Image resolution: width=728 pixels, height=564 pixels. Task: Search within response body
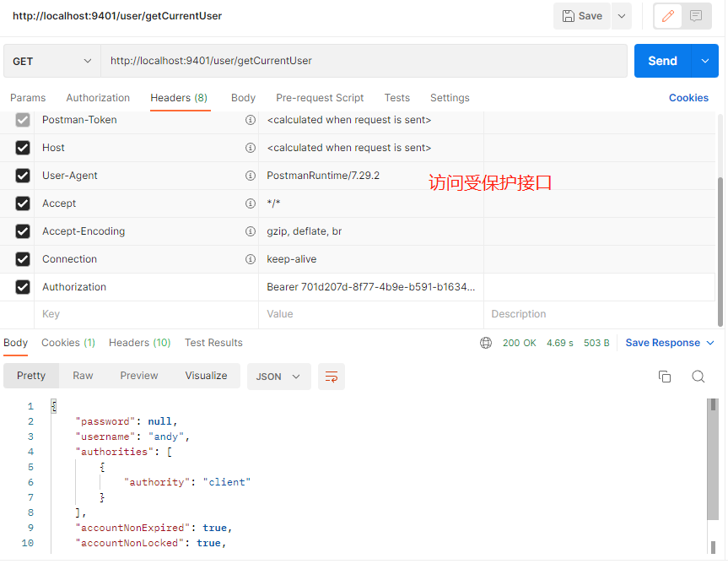point(698,377)
